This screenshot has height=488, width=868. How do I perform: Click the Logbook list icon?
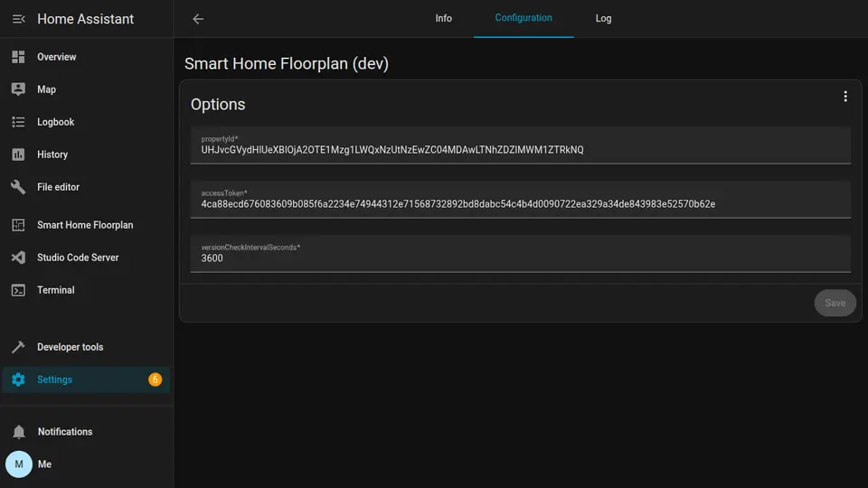coord(18,122)
